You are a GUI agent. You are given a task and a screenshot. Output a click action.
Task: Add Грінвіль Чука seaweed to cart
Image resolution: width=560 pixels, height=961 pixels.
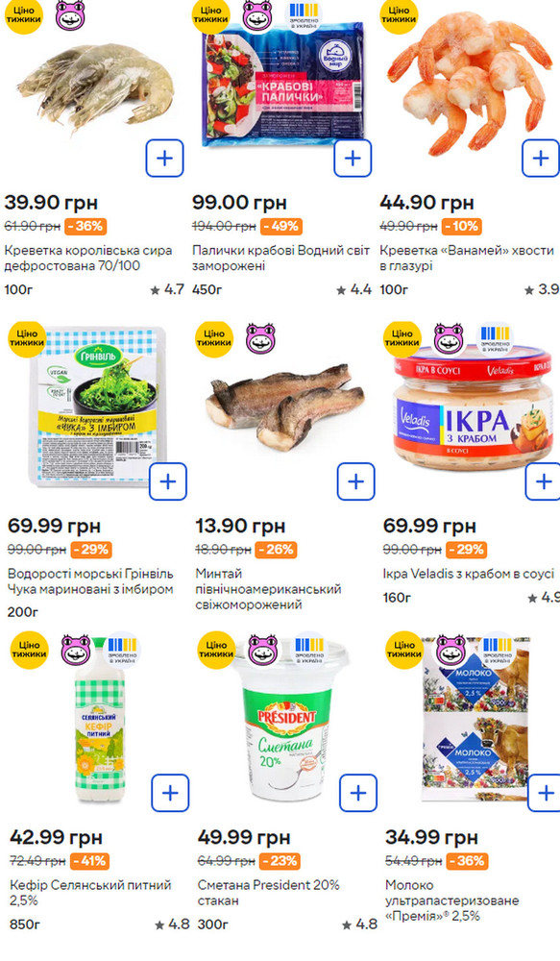(x=168, y=481)
